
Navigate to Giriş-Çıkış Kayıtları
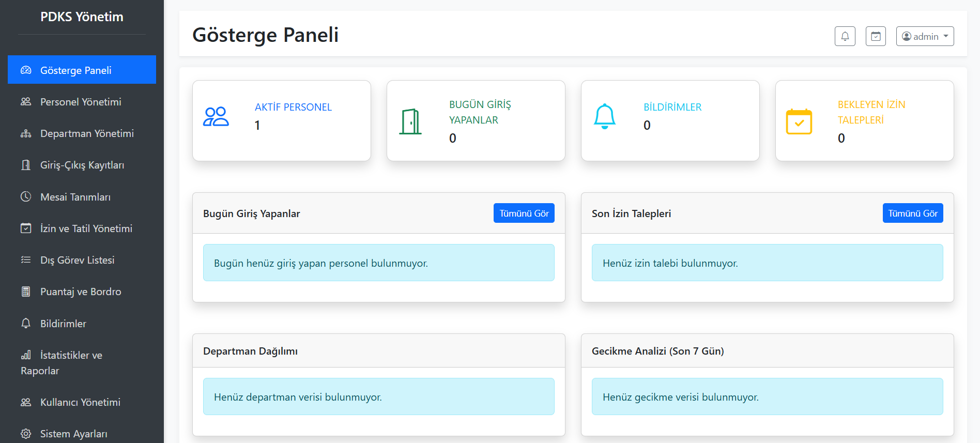coord(82,165)
